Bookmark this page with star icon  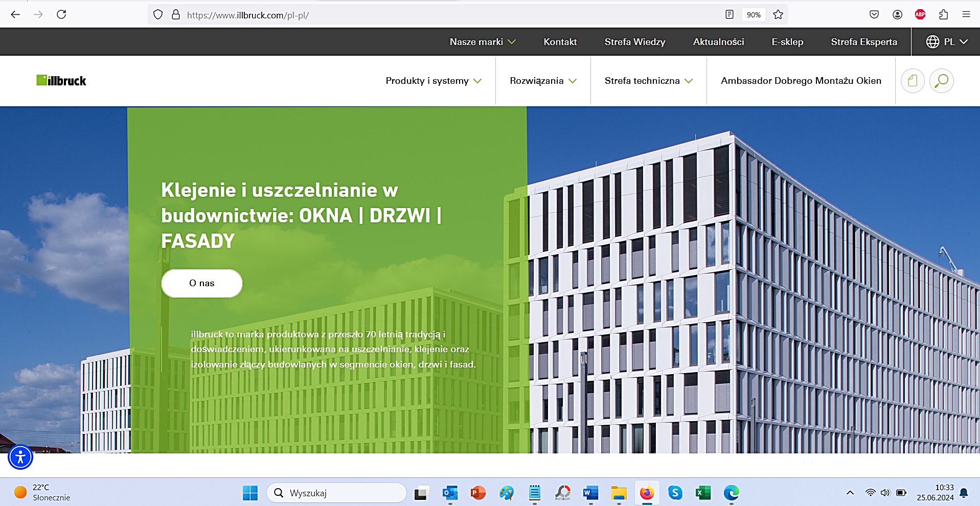(778, 15)
